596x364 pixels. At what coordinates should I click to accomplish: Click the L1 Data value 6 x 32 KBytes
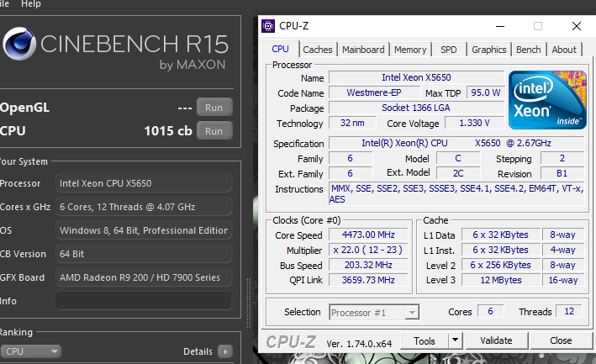pos(501,235)
